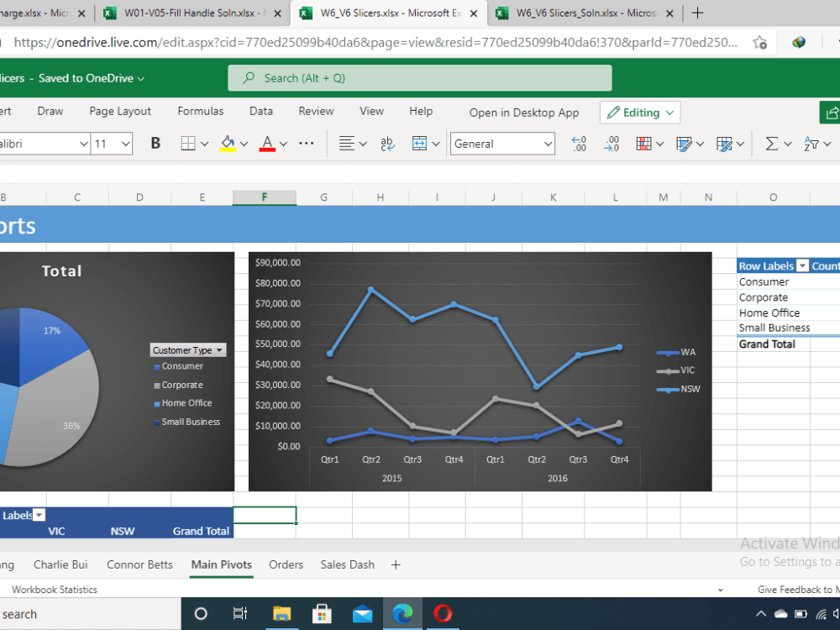The width and height of the screenshot is (840, 630).
Task: Open the Help tab
Action: pos(421,111)
